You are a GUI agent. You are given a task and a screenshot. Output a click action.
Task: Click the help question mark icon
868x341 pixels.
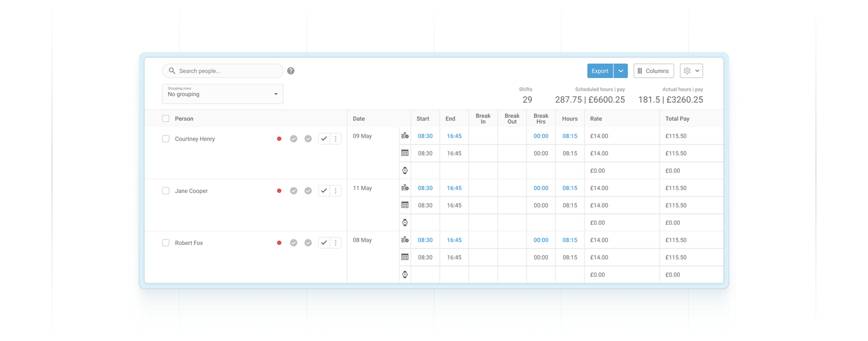click(x=290, y=71)
